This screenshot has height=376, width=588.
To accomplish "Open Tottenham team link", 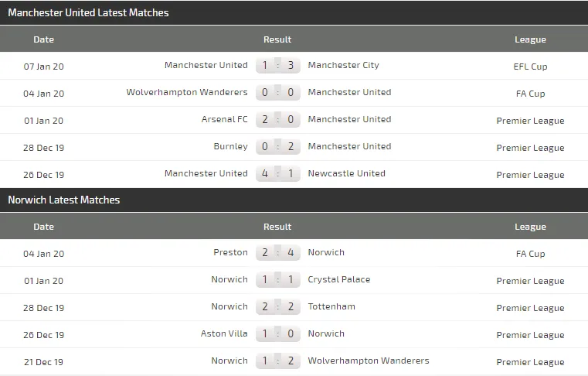I will 331,306.
